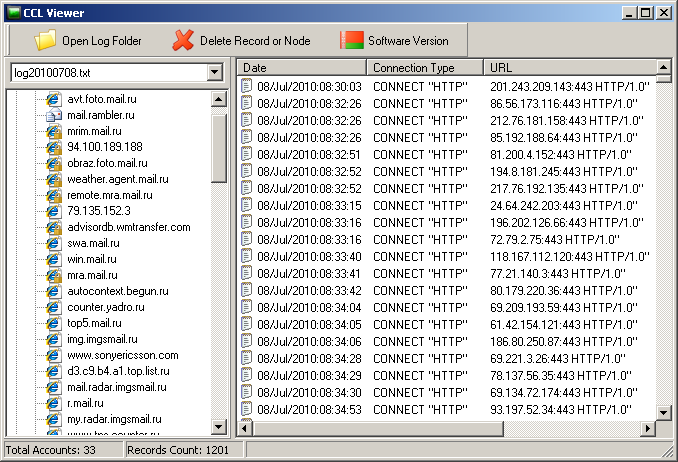The height and width of the screenshot is (462, 678).
Task: Click the icon beside weather.agent.mail.ru
Action: click(x=54, y=179)
